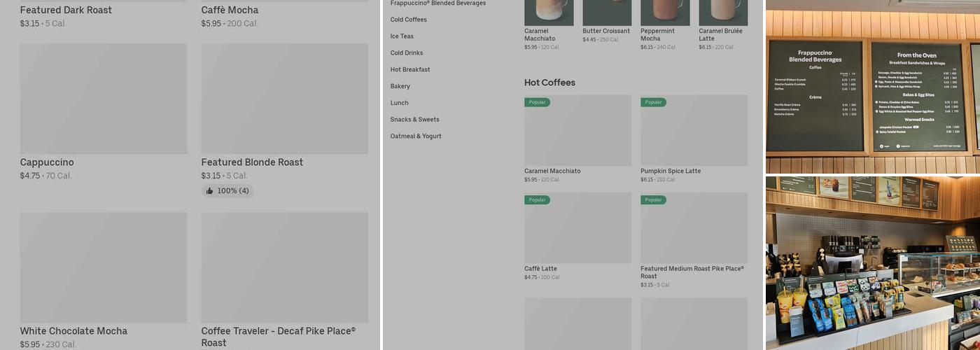Open the Caramel Macchiato photo beside Butter Croissant
Image resolution: width=980 pixels, height=350 pixels.
tap(549, 13)
